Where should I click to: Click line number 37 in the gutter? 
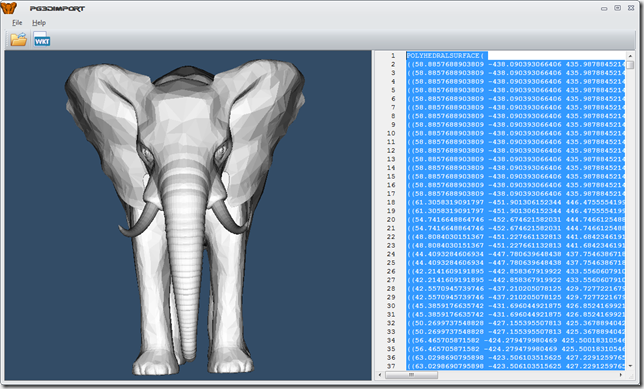pyautogui.click(x=391, y=366)
